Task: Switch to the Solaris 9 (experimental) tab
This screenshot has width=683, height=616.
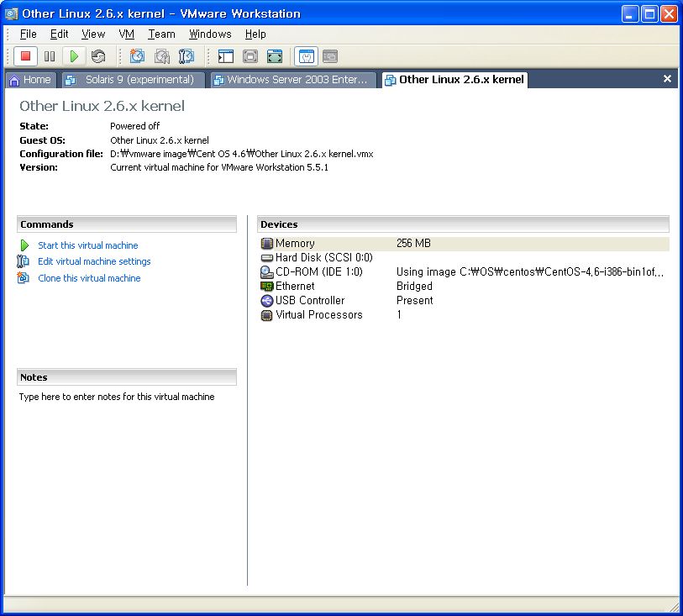Action: tap(139, 80)
